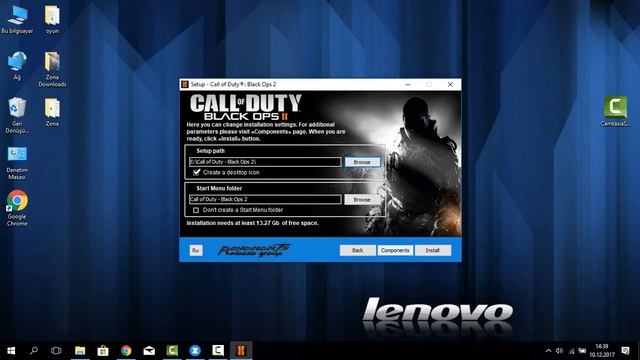Start installation with Install button
This screenshot has width=640, height=360.
pyautogui.click(x=433, y=250)
